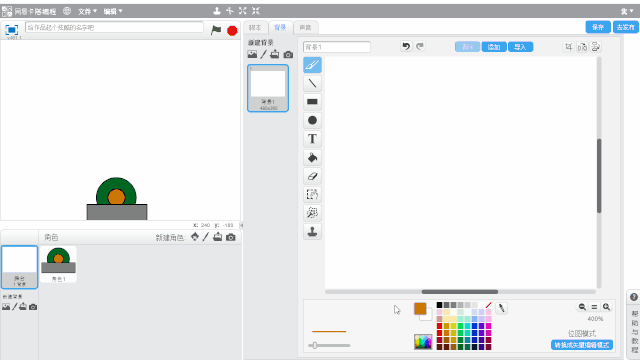
Task: Click the canvas horizontal scrollbar
Action: pyautogui.click(x=460, y=292)
